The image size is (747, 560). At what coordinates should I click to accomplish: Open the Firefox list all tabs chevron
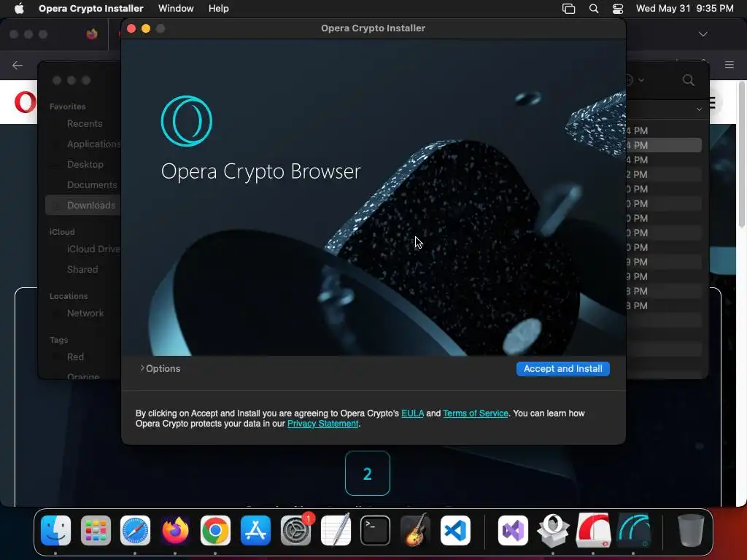coord(703,34)
